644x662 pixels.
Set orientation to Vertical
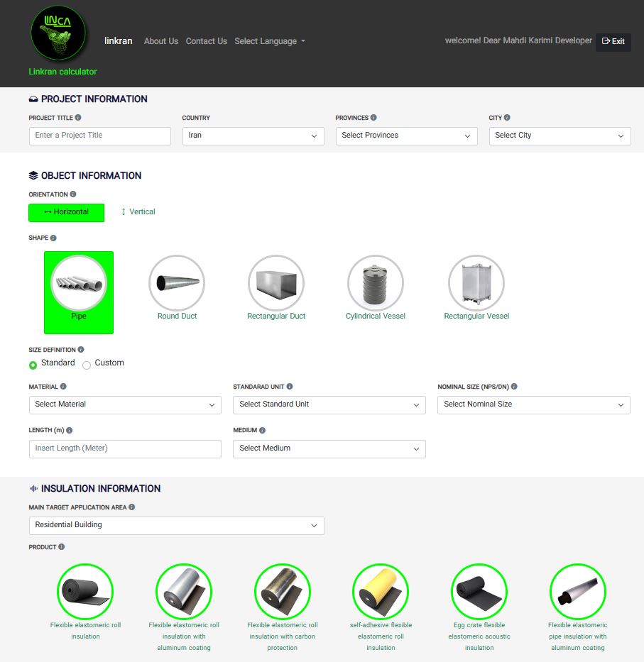[138, 212]
